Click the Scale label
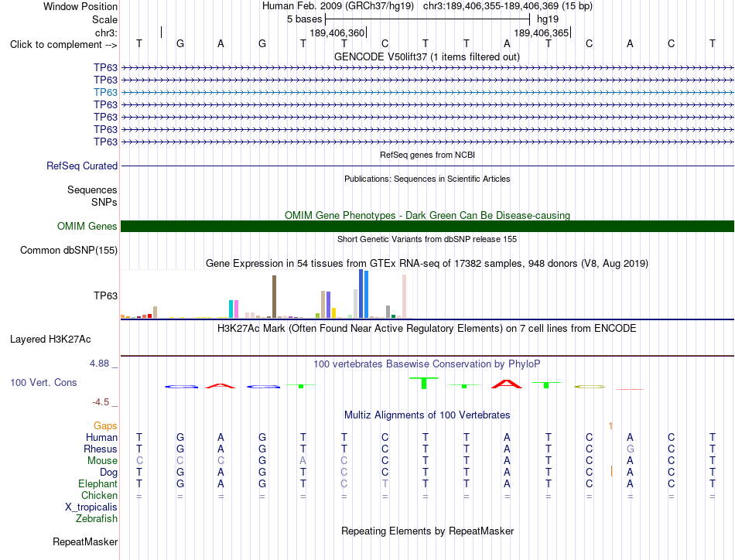Viewport: 735px width, 560px height. point(104,19)
